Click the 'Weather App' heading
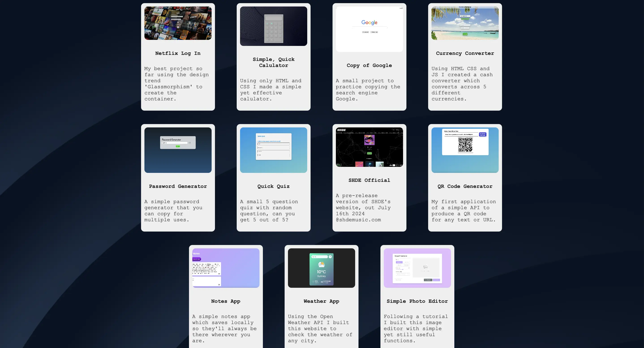 click(321, 301)
